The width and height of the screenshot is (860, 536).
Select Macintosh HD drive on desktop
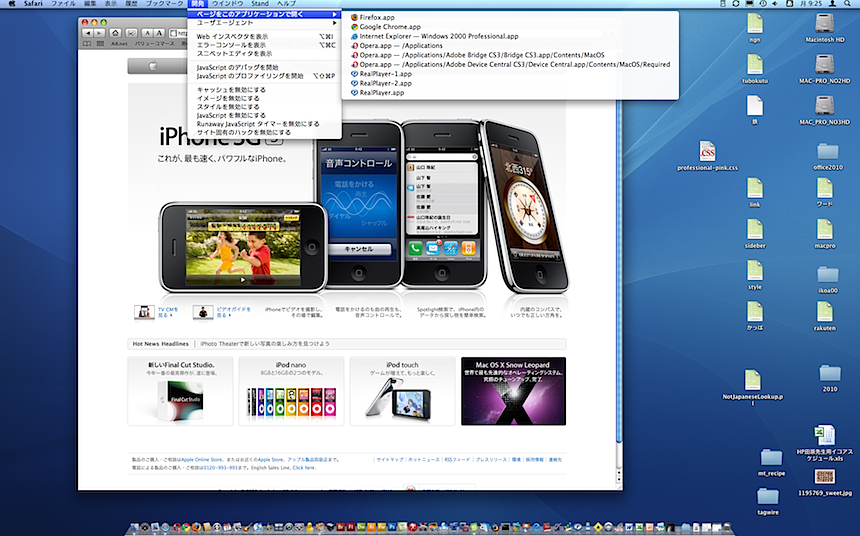[x=824, y=28]
